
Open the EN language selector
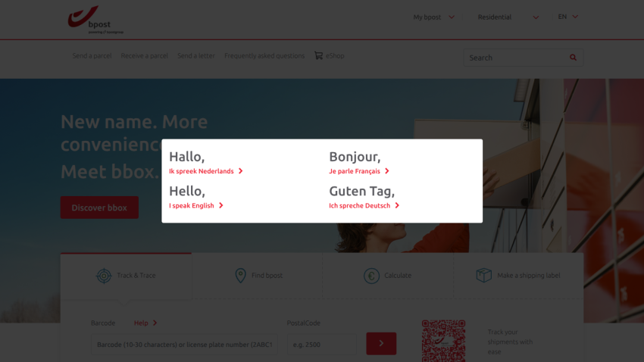[568, 17]
